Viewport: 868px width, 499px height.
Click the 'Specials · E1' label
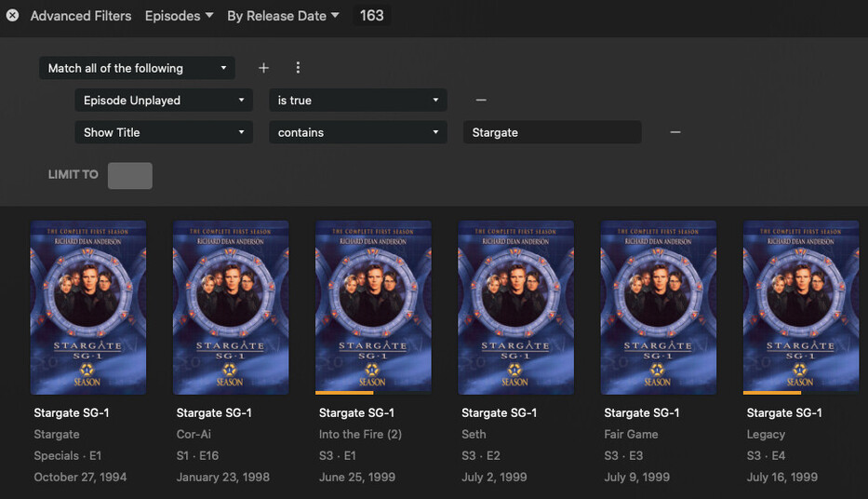[x=68, y=456]
